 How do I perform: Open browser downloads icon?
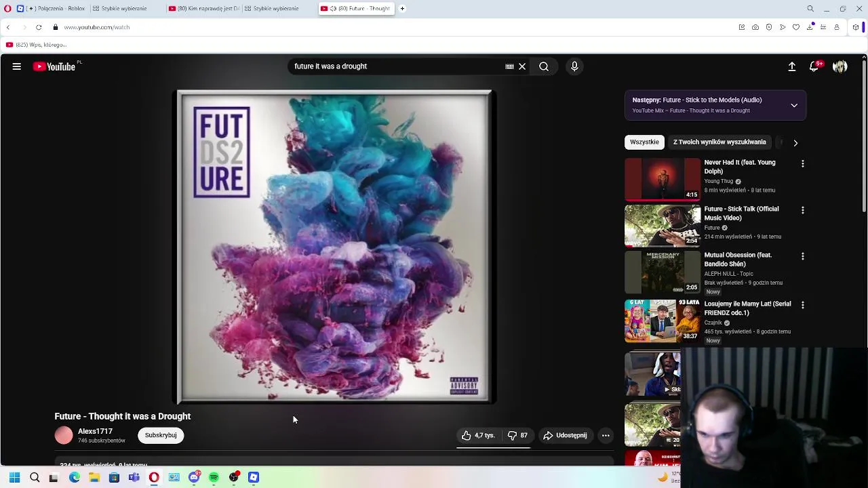pos(810,27)
